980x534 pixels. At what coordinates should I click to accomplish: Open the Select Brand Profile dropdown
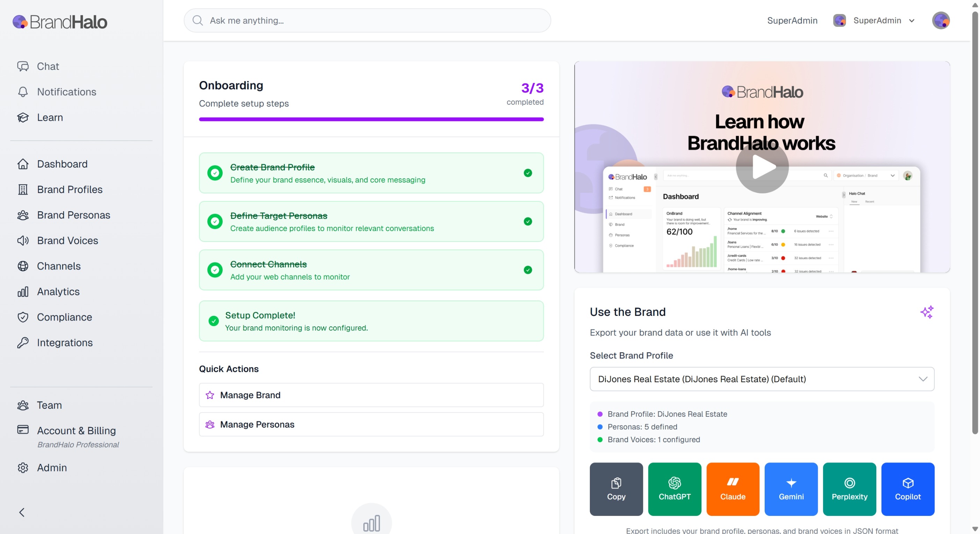[x=762, y=379]
